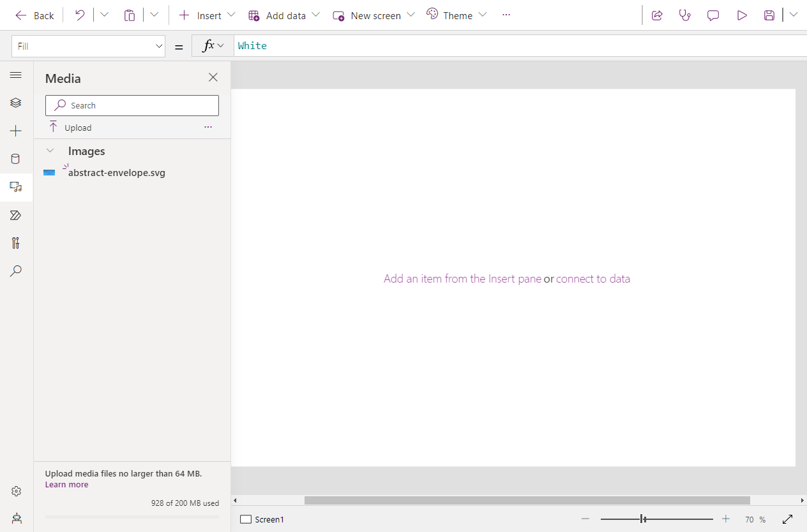The image size is (807, 532).
Task: Preview the app with Play button
Action: [741, 15]
